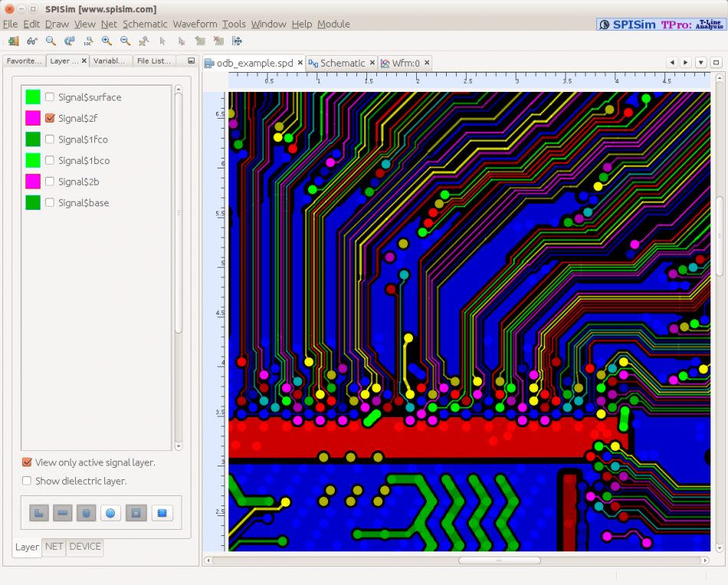The image size is (728, 585).
Task: Click the Signal$base green color swatch
Action: (x=33, y=202)
